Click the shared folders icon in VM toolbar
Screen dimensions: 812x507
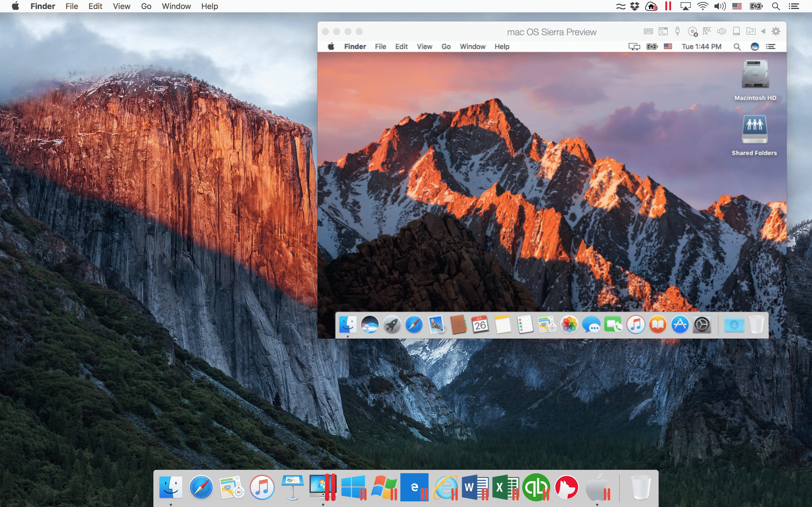[751, 32]
